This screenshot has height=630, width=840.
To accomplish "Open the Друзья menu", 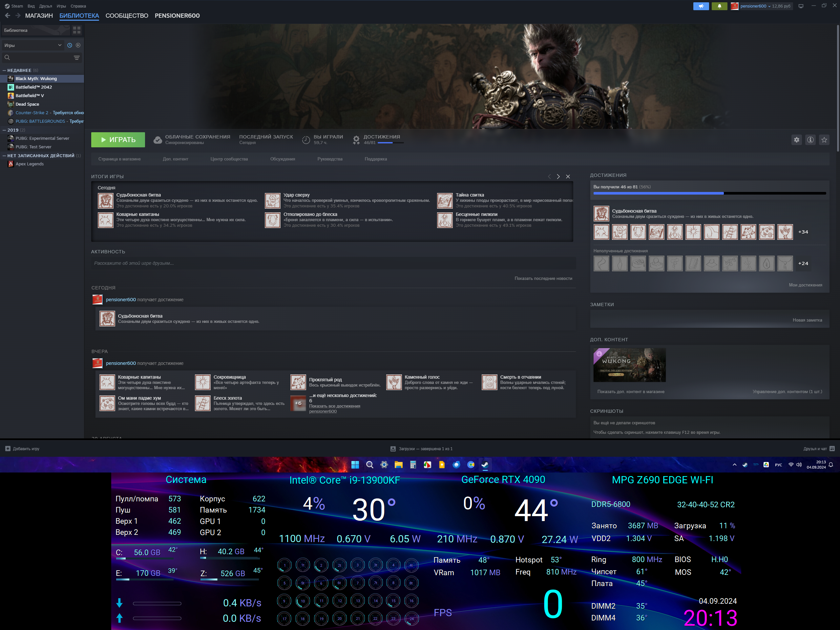I will click(x=46, y=6).
